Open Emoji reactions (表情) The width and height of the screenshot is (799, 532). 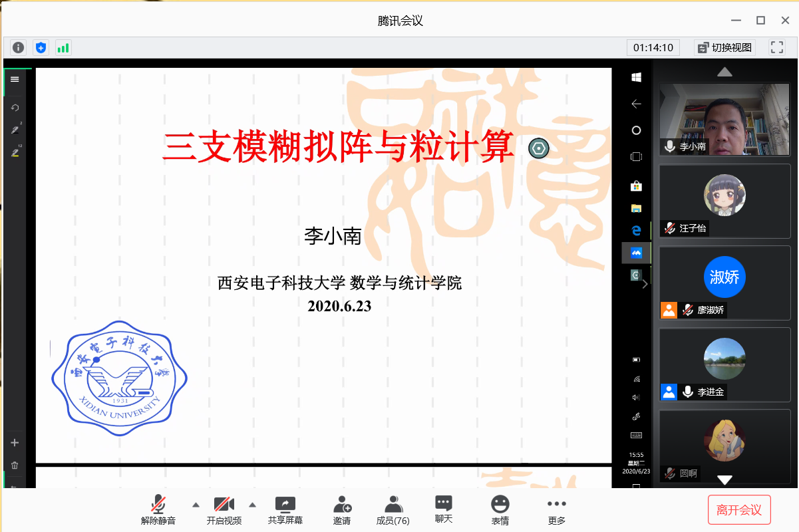coord(500,509)
